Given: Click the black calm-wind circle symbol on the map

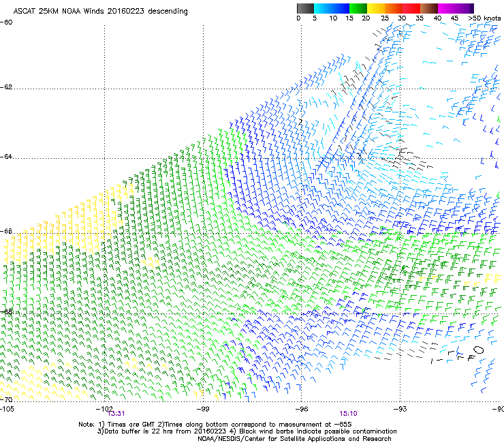Looking at the screenshot, I should 479,350.
